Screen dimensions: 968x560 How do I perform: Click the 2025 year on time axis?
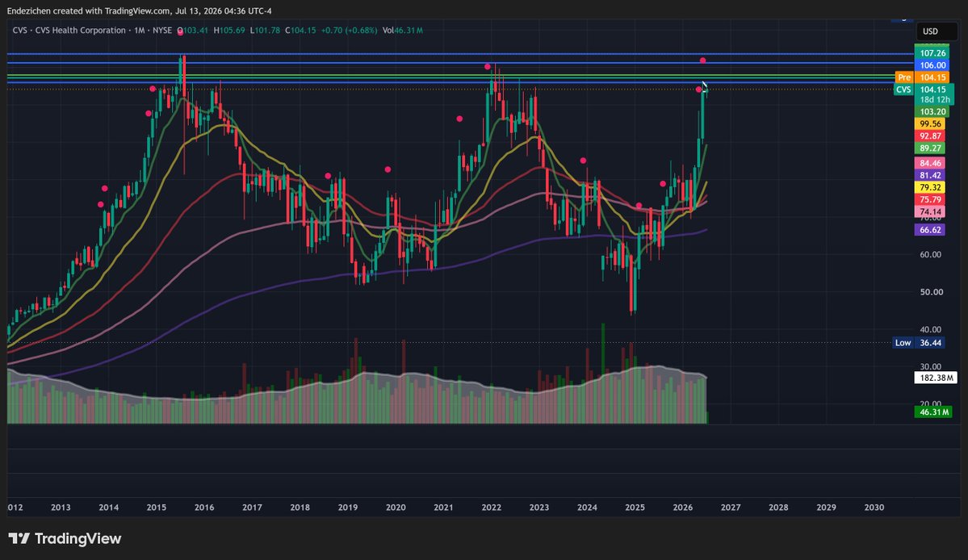click(635, 507)
